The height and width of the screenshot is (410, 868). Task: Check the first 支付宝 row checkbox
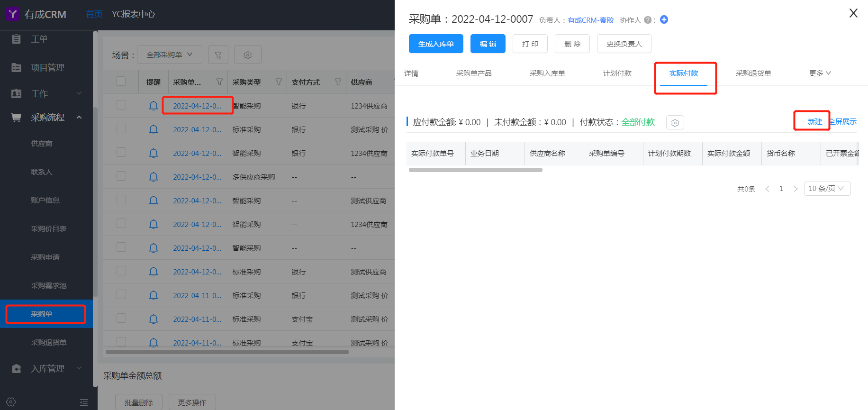(121, 318)
